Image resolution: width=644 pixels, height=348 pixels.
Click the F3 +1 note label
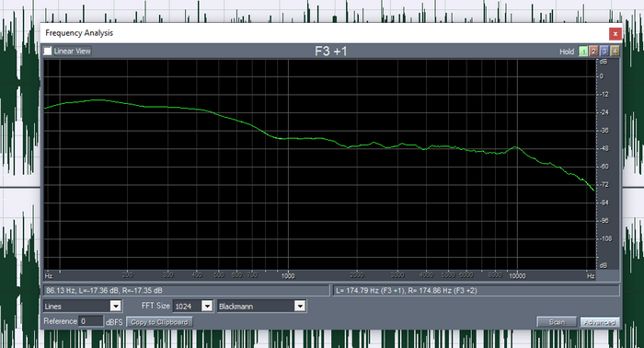330,51
